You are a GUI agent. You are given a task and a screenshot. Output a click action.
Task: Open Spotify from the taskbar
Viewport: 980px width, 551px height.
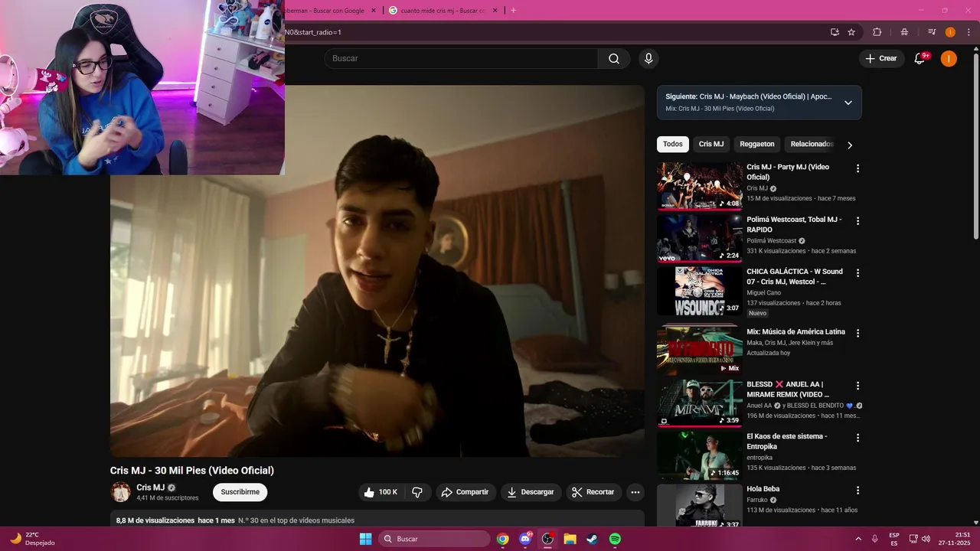615,539
